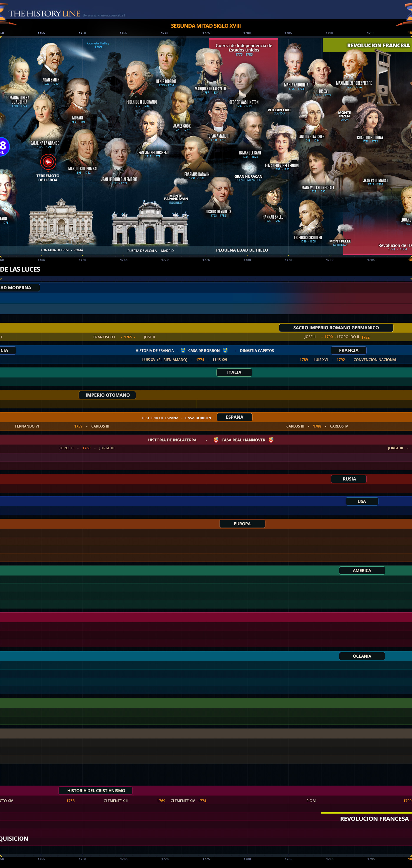Click Segunda Mitad Siglo XVIII heading

pos(206,26)
